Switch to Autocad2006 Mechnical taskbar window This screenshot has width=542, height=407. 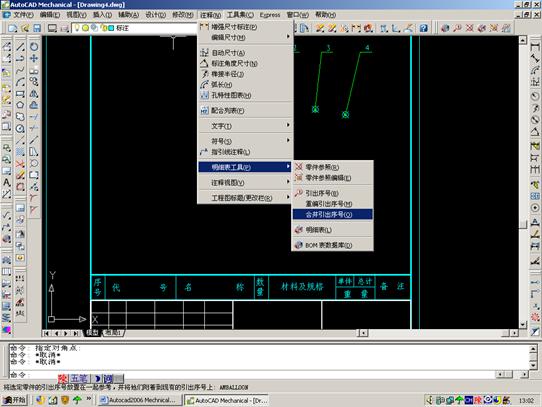pyautogui.click(x=139, y=400)
